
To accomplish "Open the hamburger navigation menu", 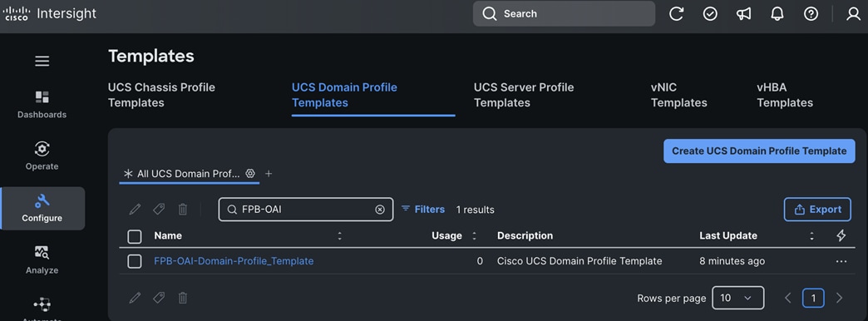I will click(x=42, y=62).
